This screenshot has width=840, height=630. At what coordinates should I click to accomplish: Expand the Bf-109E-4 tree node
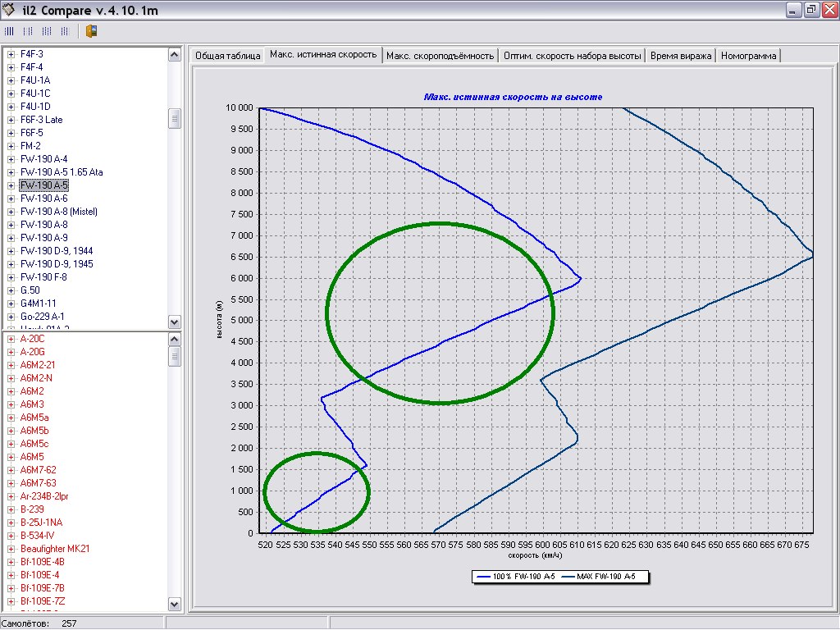pos(11,575)
